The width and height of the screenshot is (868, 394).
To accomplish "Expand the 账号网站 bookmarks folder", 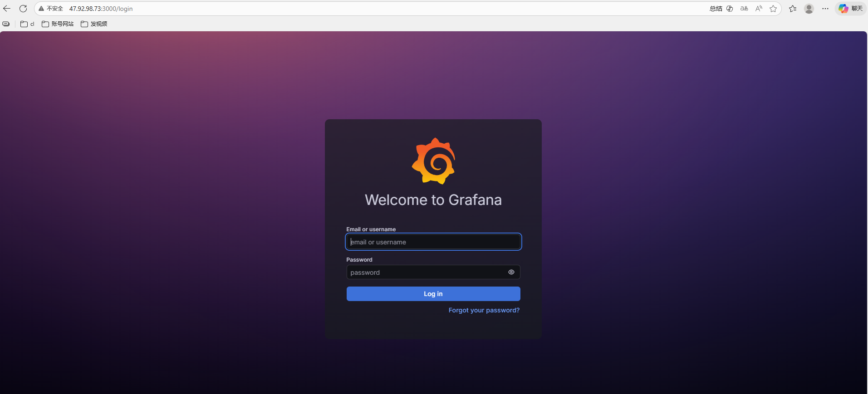I will click(58, 24).
